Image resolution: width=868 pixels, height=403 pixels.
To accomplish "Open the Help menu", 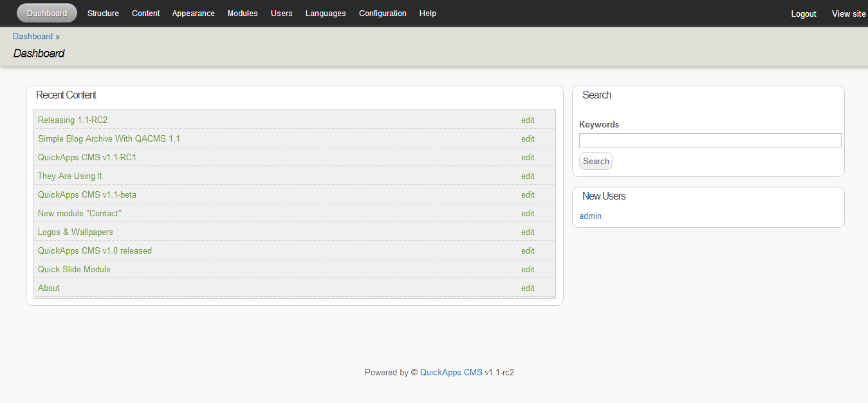I will (x=427, y=13).
